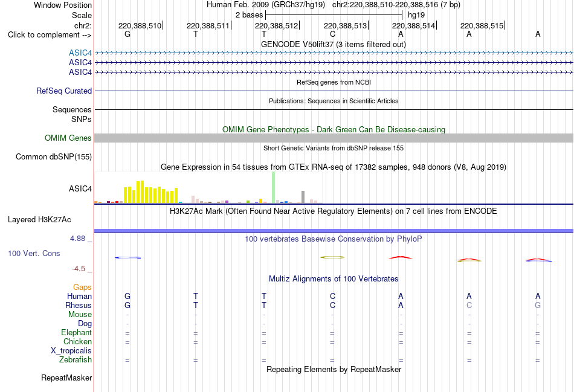Click the Mouse species label
Screen dimensions: 574x392
[x=80, y=315]
